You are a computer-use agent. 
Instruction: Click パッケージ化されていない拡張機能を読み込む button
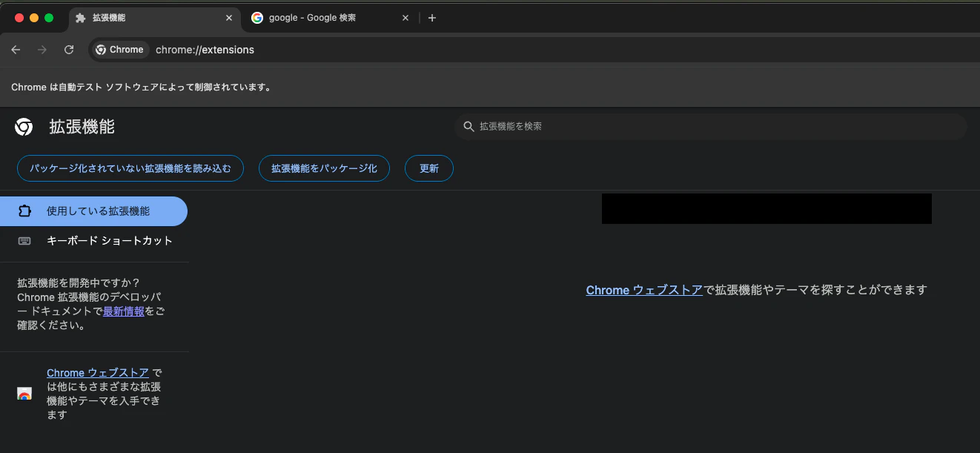coord(130,168)
